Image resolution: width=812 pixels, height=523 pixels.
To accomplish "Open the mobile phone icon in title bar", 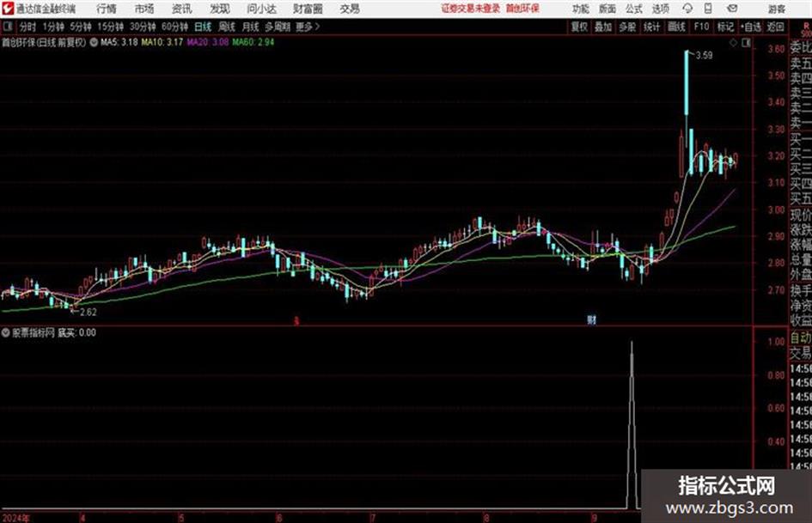I will click(x=708, y=9).
